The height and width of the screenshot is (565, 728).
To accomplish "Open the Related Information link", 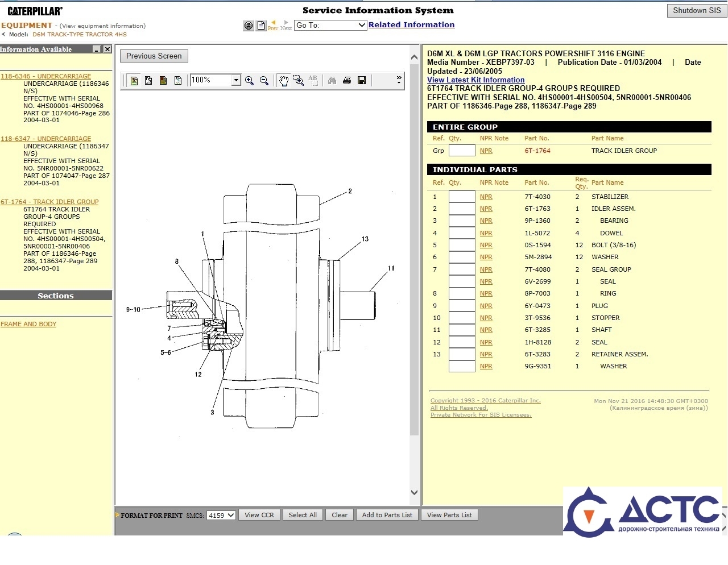I will 411,24.
